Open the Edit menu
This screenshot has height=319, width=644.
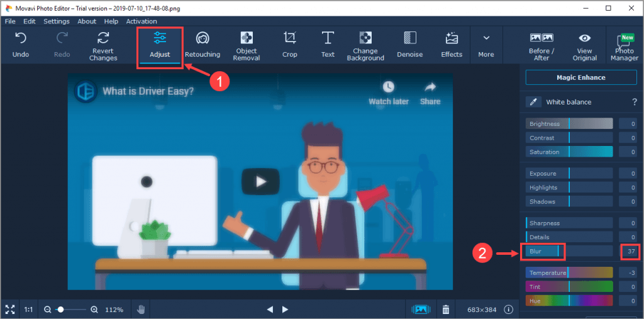click(29, 21)
